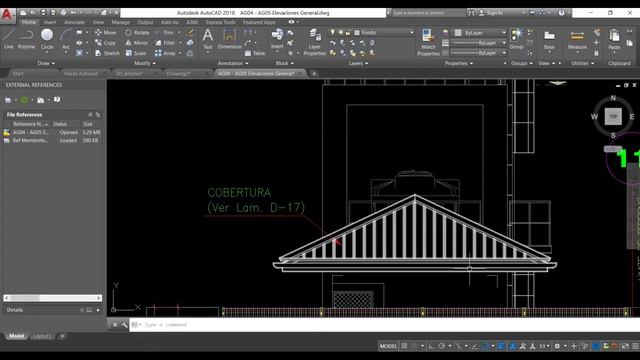Image resolution: width=640 pixels, height=360 pixels.
Task: Toggle polar tracking in status bar
Action: tap(442, 346)
